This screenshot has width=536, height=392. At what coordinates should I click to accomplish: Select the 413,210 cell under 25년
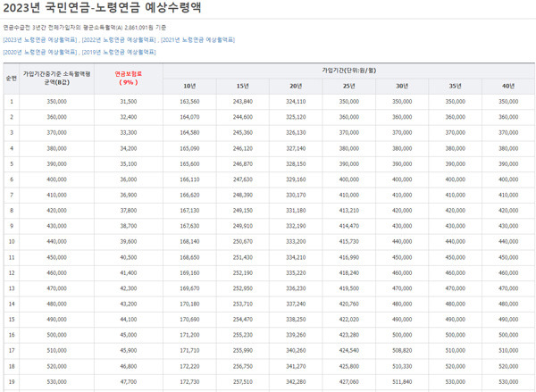click(349, 211)
